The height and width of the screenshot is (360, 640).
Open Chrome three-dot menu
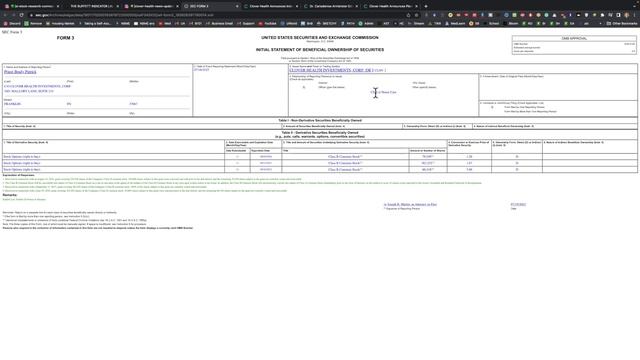point(635,15)
